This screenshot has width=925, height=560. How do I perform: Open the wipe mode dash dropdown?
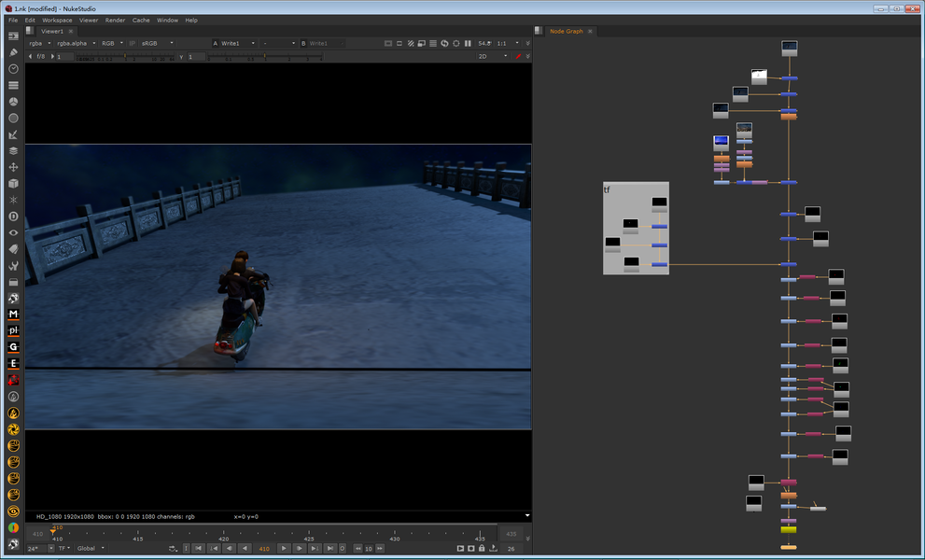(278, 43)
